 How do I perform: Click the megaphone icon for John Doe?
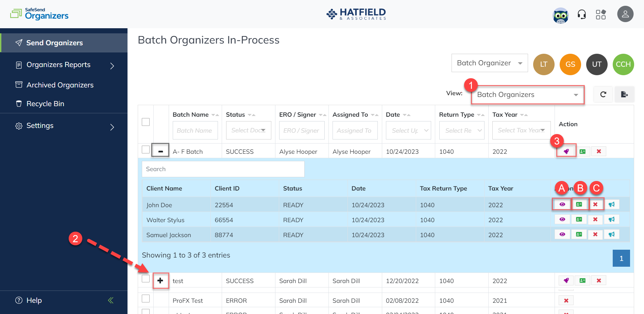[612, 204]
